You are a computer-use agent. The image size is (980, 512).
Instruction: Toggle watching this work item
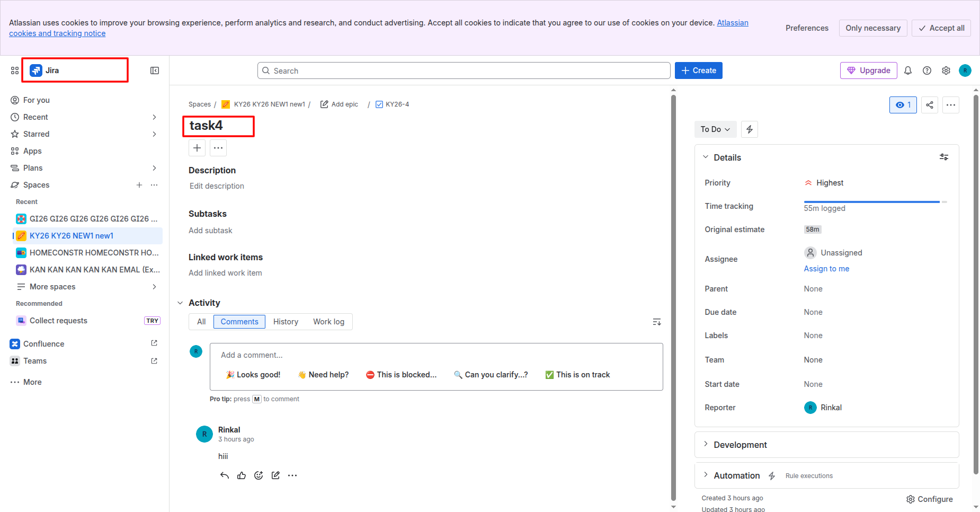tap(903, 105)
